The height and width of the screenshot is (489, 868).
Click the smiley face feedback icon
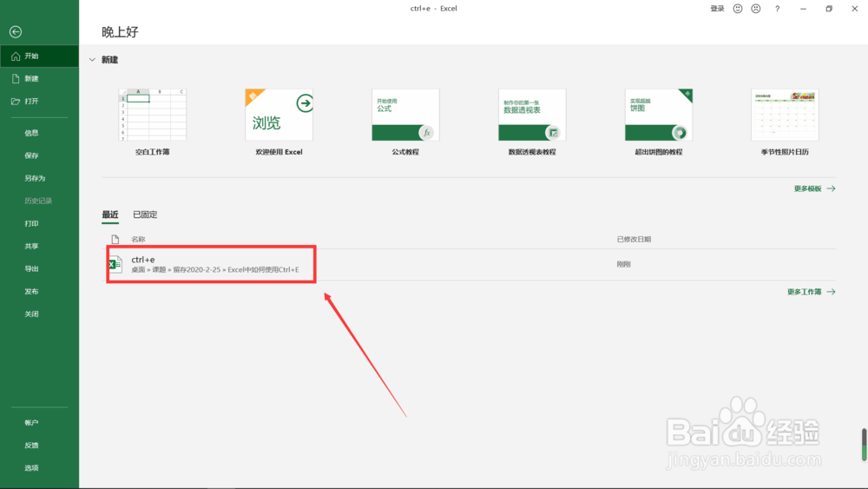[x=737, y=9]
